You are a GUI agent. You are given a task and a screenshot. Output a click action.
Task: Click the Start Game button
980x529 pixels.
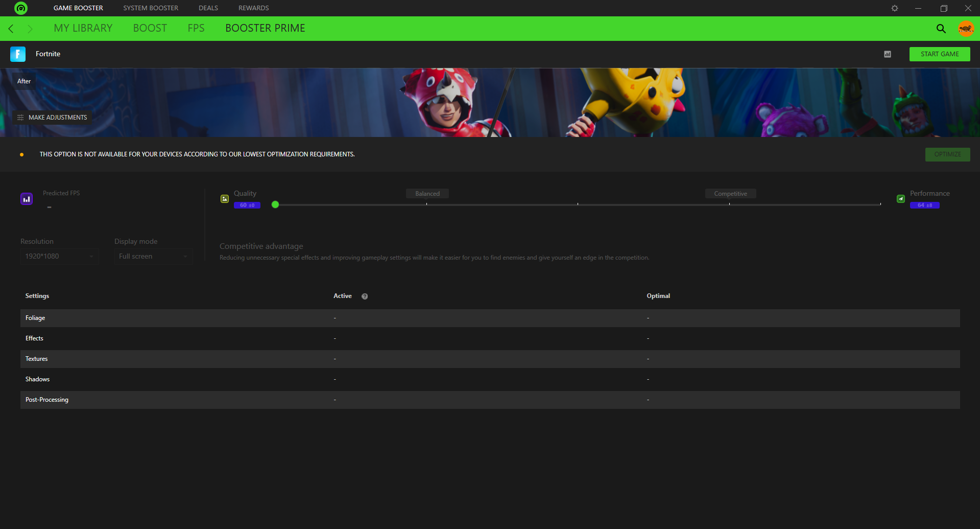[940, 54]
